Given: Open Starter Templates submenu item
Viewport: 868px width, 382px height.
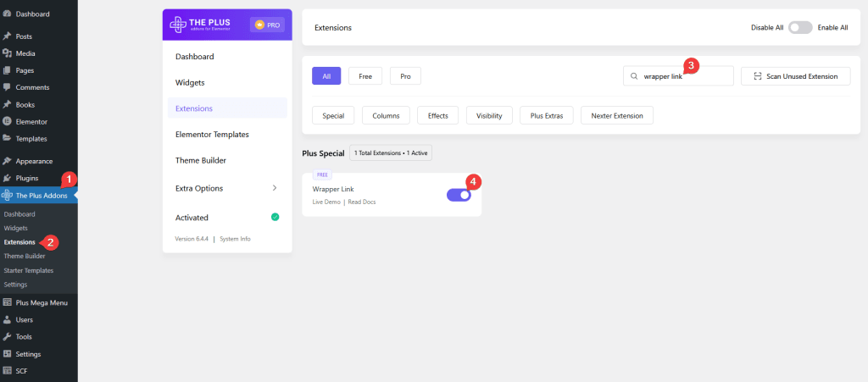Looking at the screenshot, I should coord(28,270).
